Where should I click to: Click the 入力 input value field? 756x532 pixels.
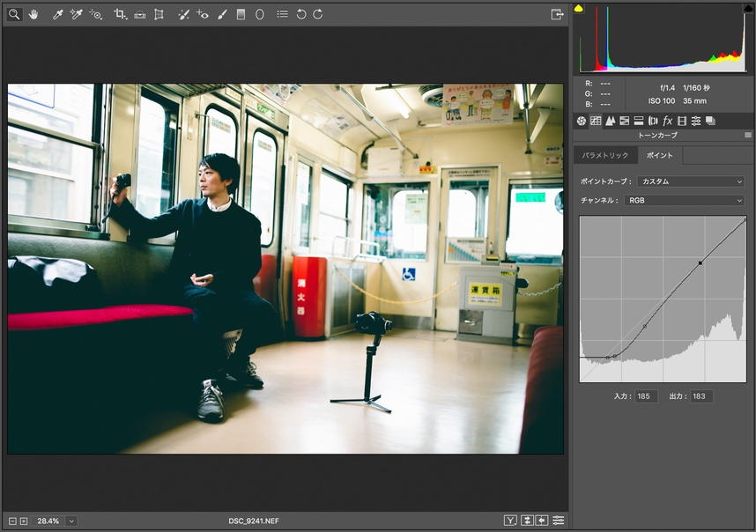click(645, 396)
